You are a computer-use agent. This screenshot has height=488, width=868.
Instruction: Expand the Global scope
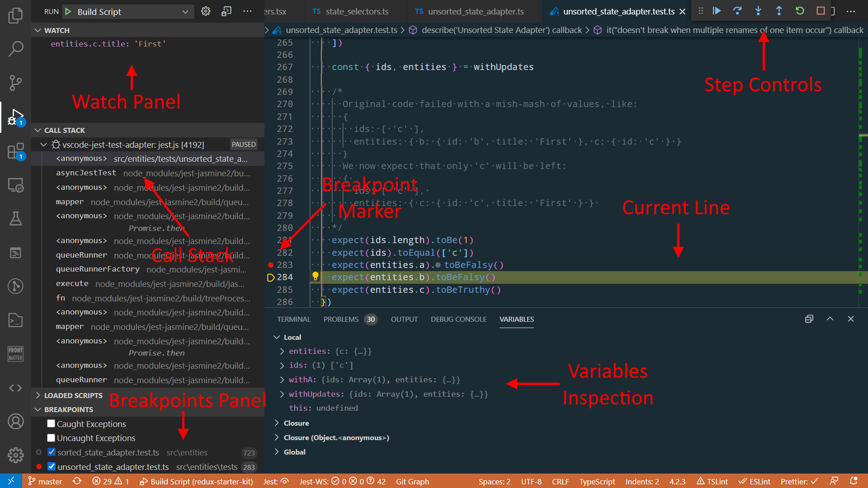click(277, 452)
